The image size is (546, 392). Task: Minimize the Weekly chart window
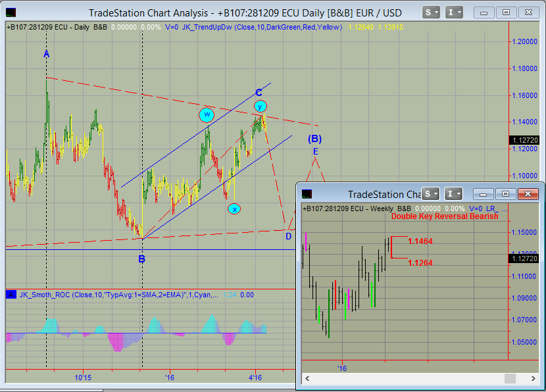pyautogui.click(x=483, y=194)
